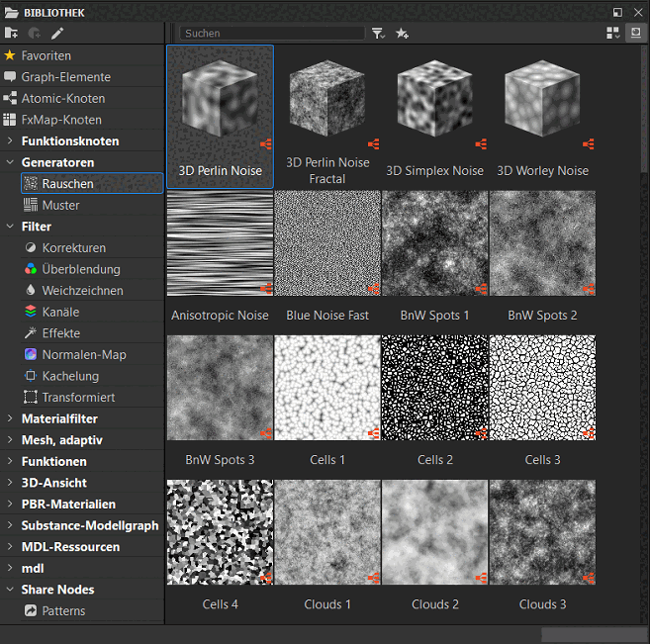Viewport: 650px width, 644px height.
Task: Expand the Substance-Modellgraph group
Action: coord(10,525)
